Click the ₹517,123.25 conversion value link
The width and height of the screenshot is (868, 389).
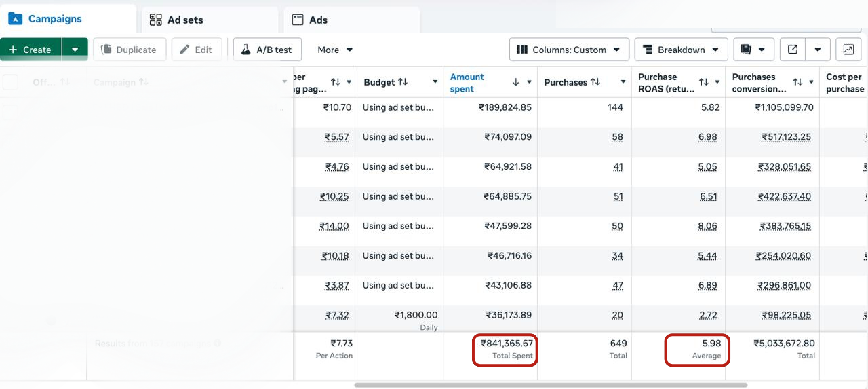tap(785, 137)
